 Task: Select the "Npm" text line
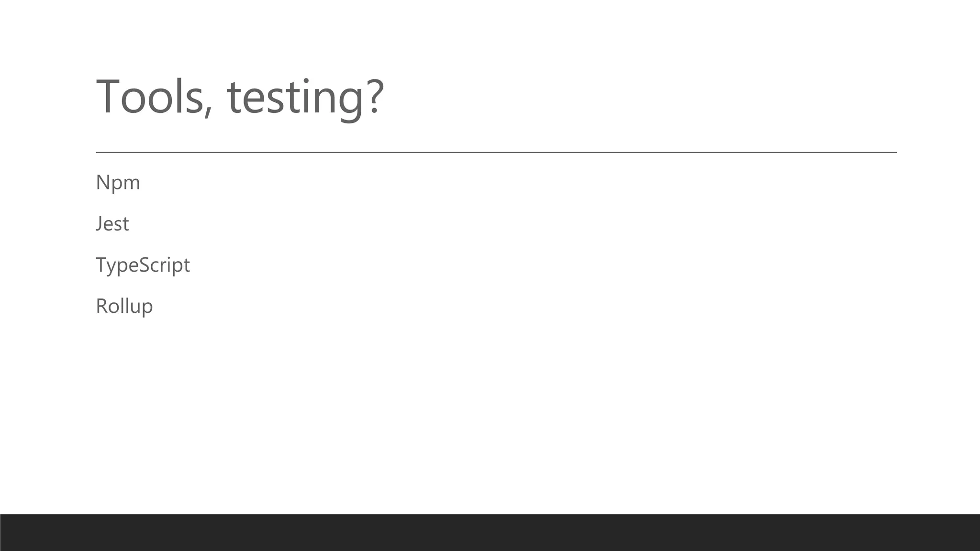point(118,183)
